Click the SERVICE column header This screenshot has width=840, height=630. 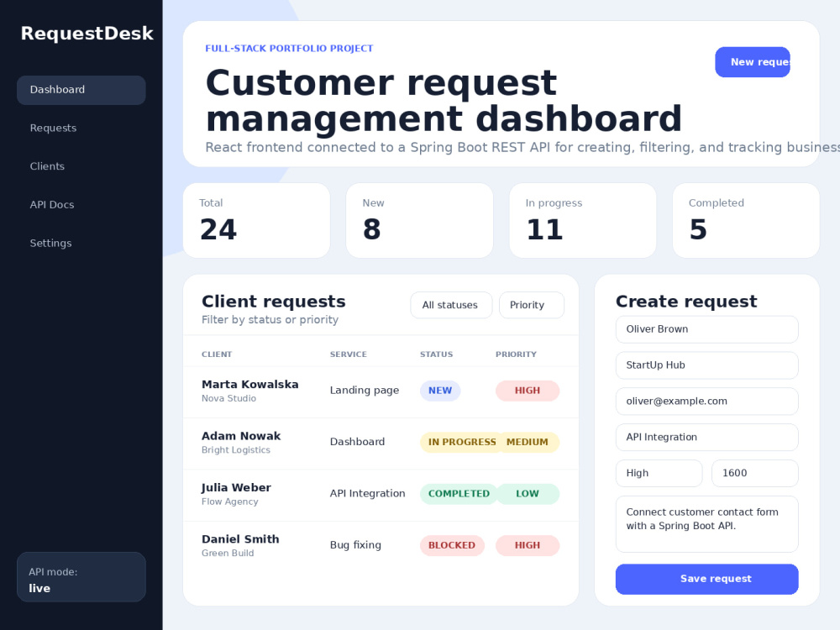tap(349, 354)
